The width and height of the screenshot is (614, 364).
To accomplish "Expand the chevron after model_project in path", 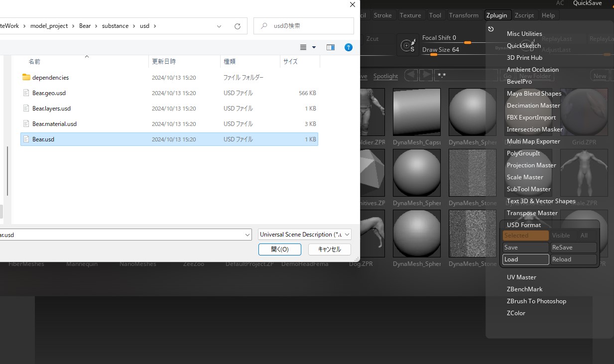I will pyautogui.click(x=73, y=26).
